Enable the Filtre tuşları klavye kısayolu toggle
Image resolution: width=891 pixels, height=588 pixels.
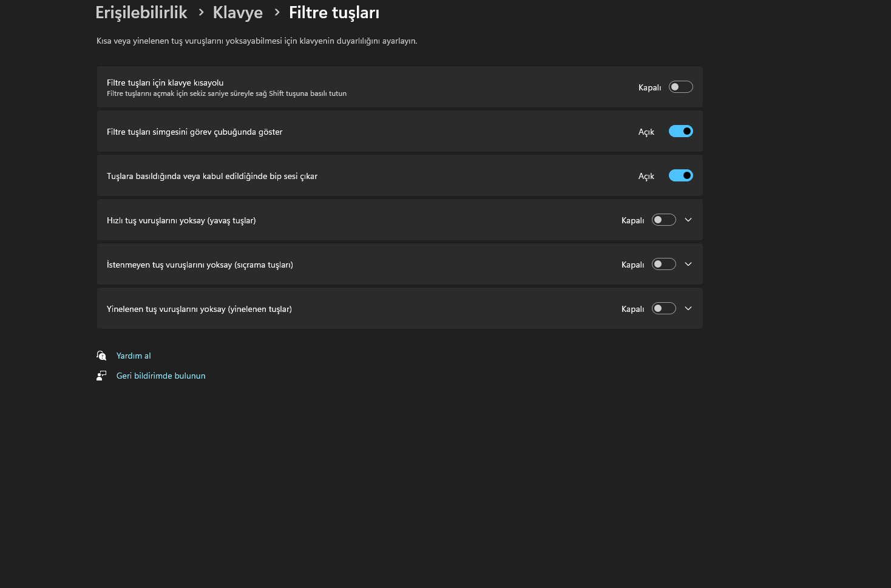(680, 87)
